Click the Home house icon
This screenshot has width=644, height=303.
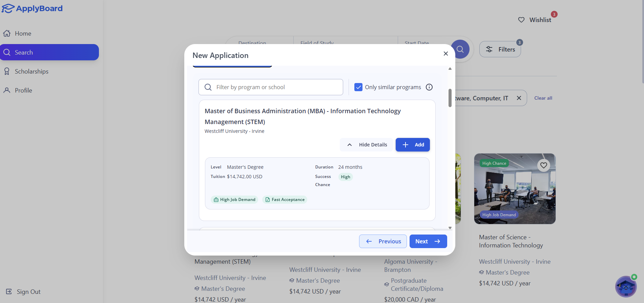click(7, 33)
